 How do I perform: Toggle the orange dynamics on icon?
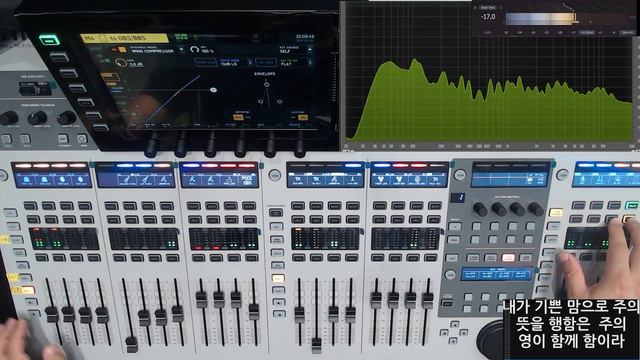click(122, 50)
